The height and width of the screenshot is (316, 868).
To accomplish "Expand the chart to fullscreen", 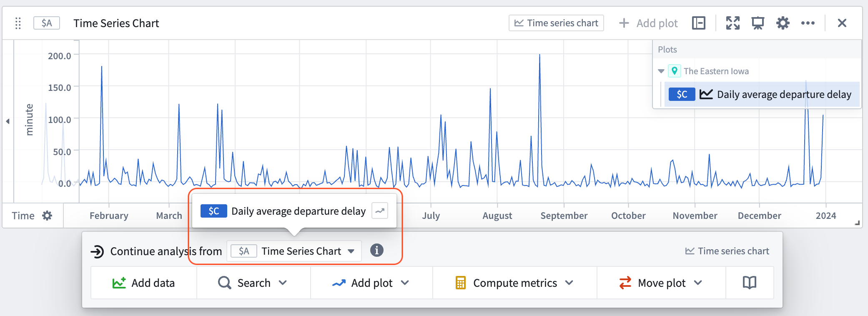I will 733,23.
